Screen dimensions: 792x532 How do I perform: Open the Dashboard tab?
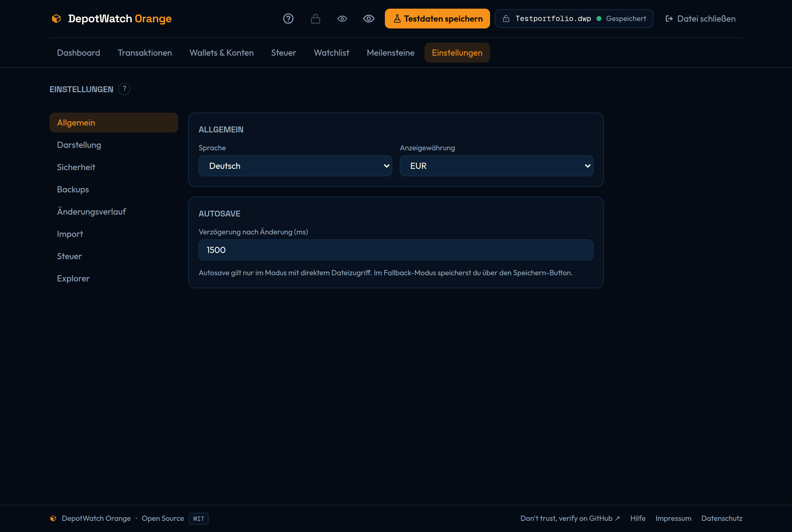(78, 53)
